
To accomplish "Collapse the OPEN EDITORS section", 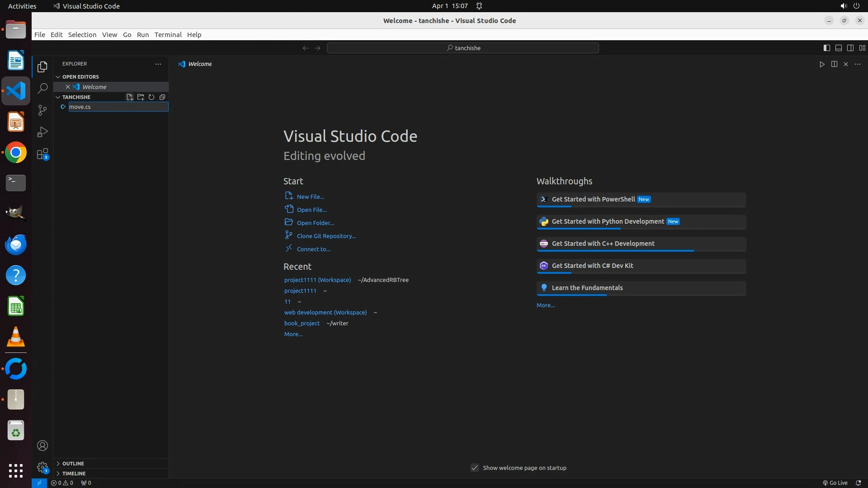I will 80,77.
